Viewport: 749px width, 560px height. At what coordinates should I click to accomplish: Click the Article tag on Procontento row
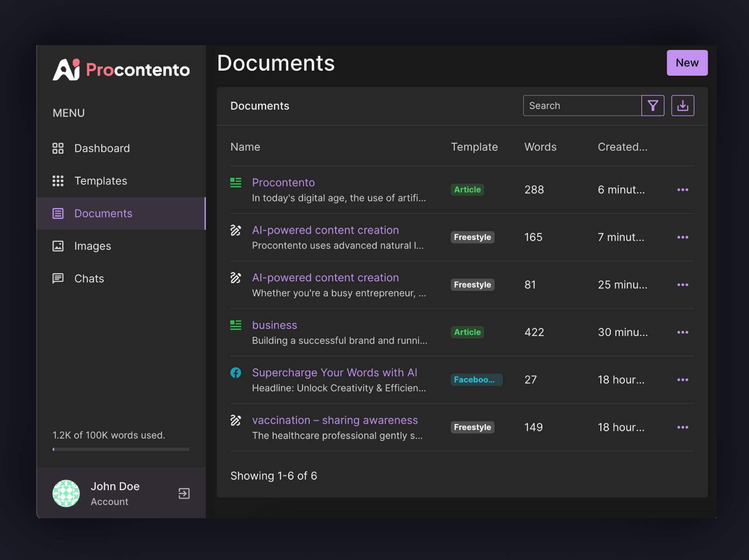point(467,190)
